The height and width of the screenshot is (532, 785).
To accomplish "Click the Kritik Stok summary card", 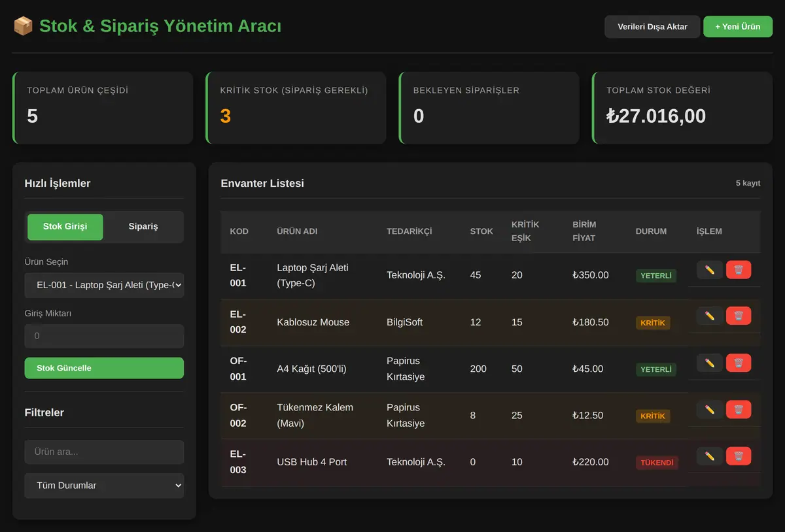I will click(296, 108).
